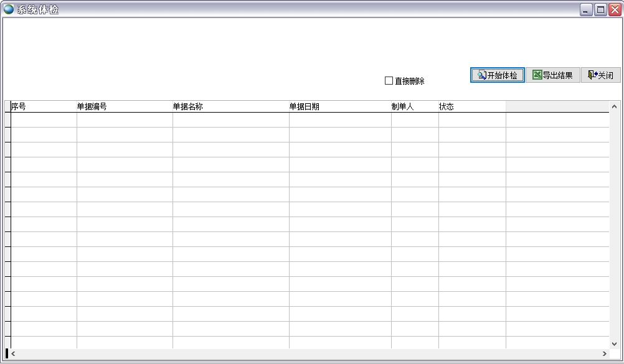This screenshot has height=364, width=624.
Task: Open the system menu via the globe icon
Action: coord(9,9)
